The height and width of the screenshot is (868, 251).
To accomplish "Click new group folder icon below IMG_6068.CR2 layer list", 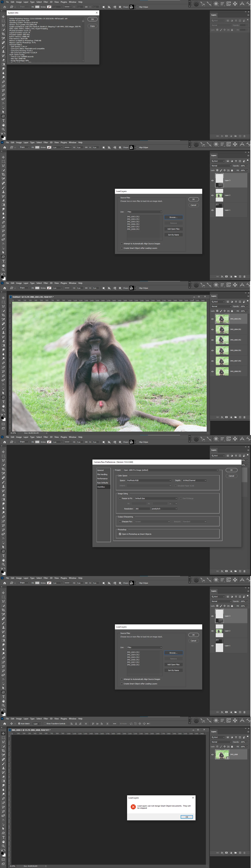I will click(236, 417).
